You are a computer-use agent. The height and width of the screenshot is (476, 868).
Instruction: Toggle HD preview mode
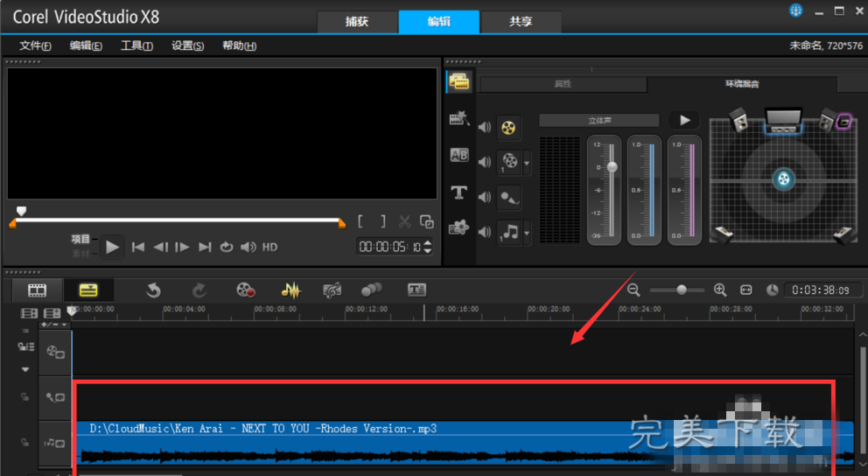pyautogui.click(x=269, y=248)
